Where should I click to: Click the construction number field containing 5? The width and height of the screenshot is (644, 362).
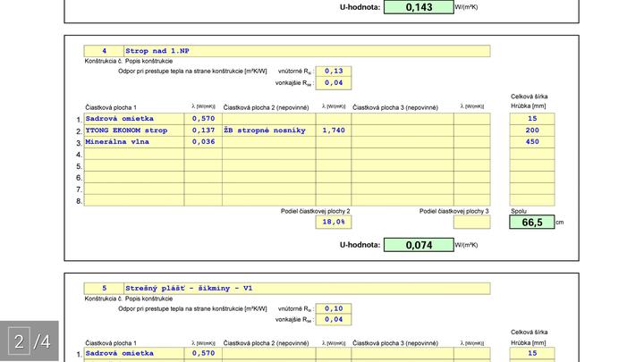tap(104, 288)
